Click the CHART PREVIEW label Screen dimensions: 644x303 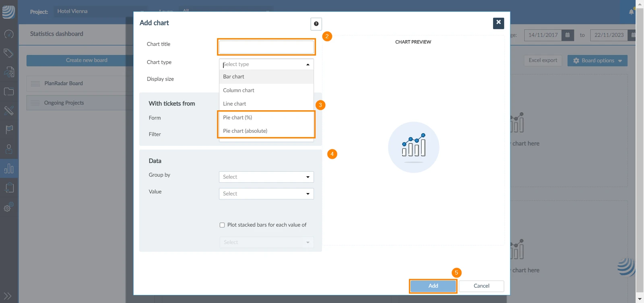pos(413,42)
